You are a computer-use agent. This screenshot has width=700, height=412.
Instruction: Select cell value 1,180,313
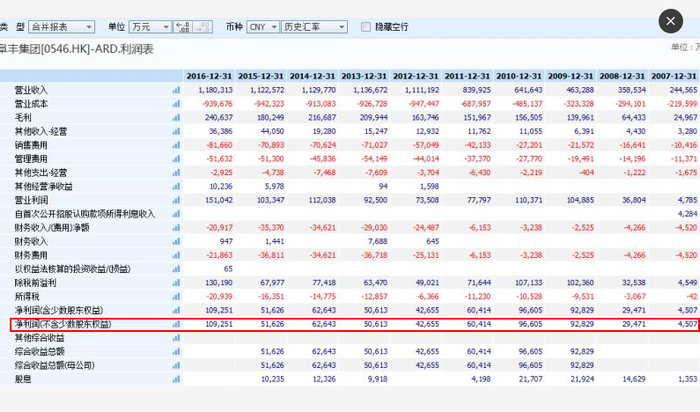click(216, 90)
